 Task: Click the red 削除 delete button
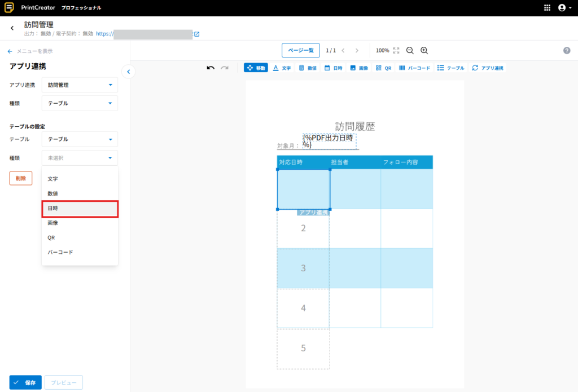click(x=21, y=178)
